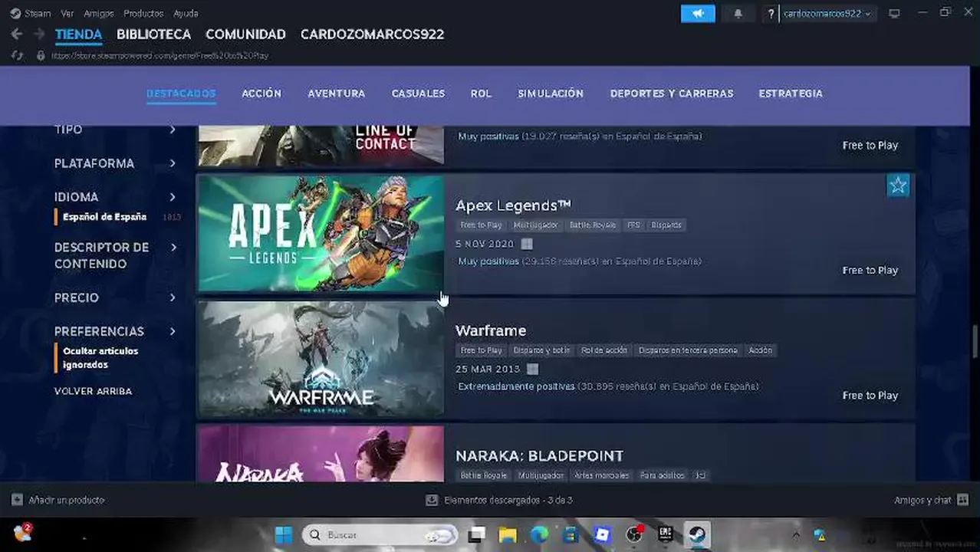This screenshot has width=980, height=552.
Task: Go to the BIBLIOTECA tab
Action: 153,34
